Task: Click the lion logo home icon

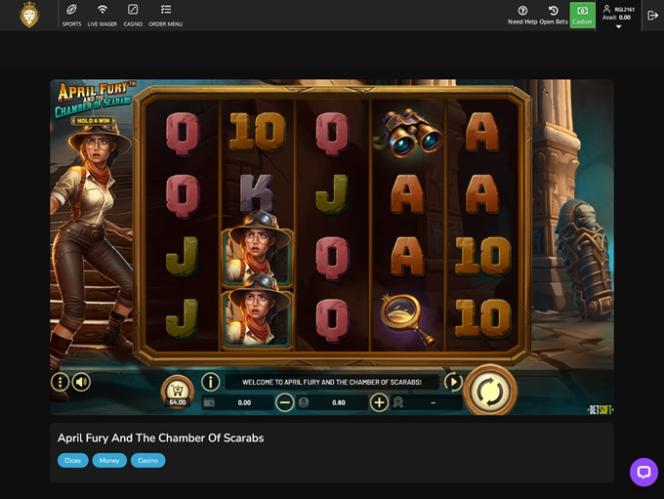Action: 29,15
